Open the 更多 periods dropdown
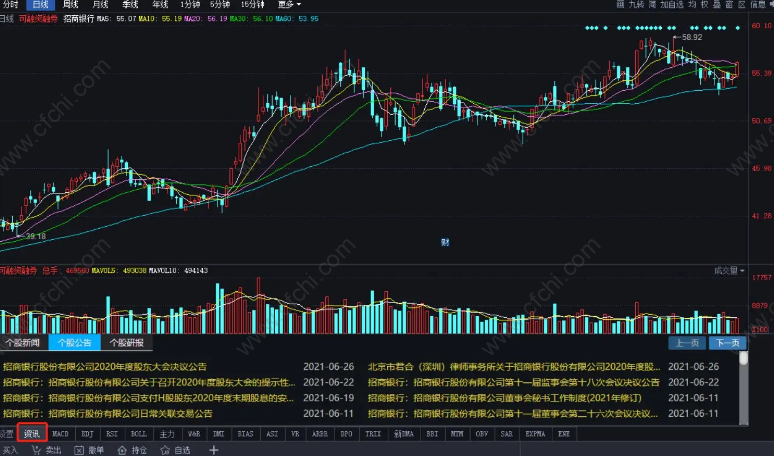 coord(289,4)
